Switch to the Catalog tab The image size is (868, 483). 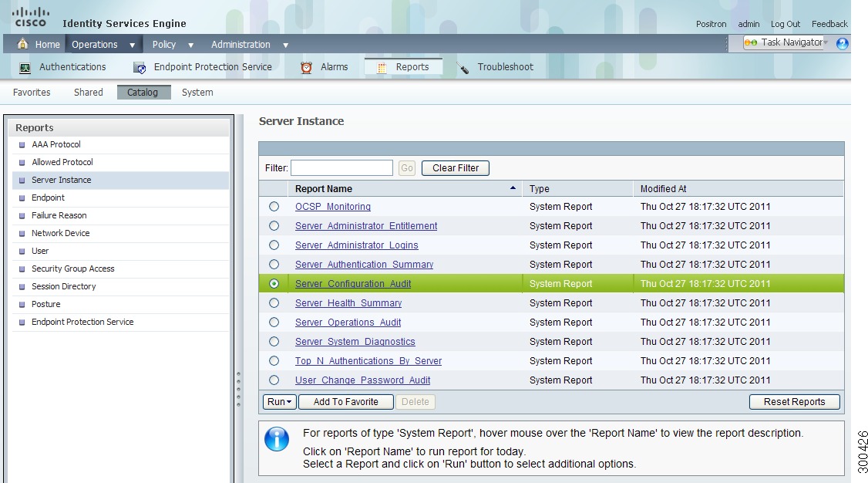pyautogui.click(x=143, y=93)
